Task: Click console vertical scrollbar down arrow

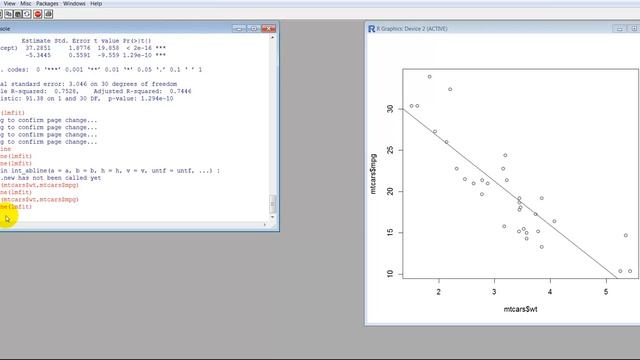Action: click(273, 217)
